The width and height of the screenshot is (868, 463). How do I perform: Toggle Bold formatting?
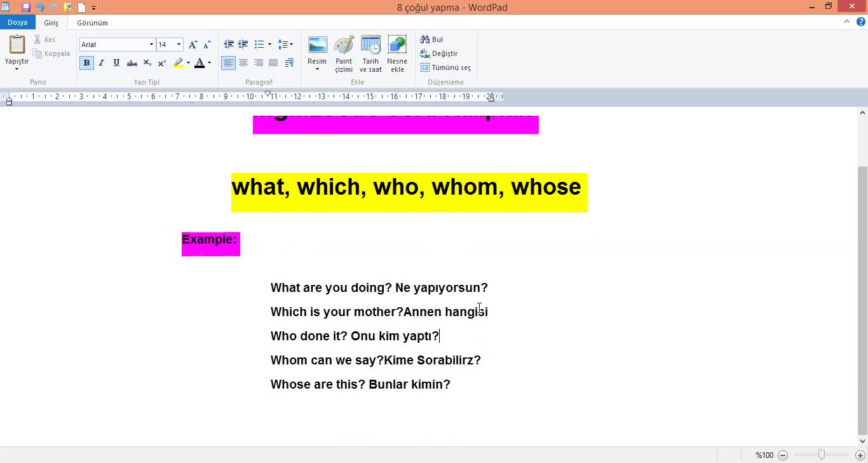coord(86,63)
